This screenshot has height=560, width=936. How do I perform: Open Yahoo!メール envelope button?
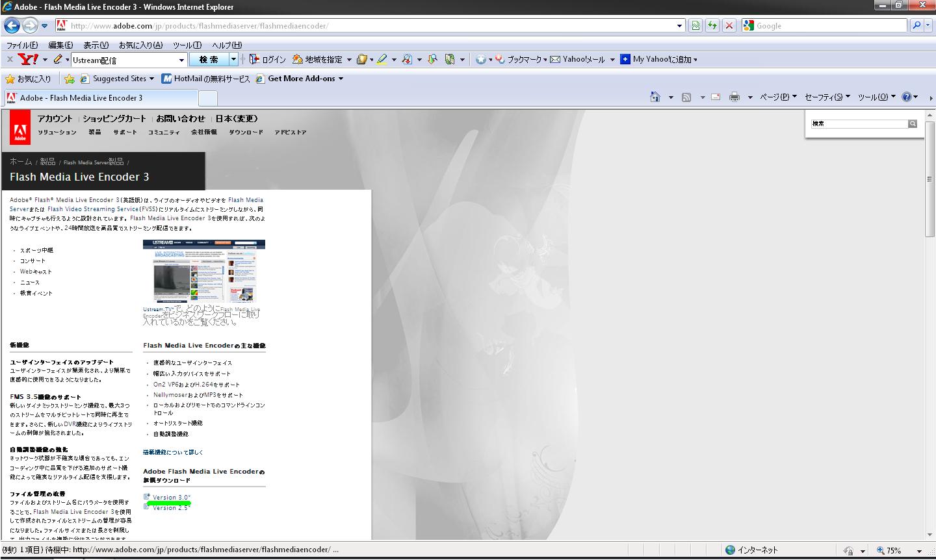coord(577,59)
